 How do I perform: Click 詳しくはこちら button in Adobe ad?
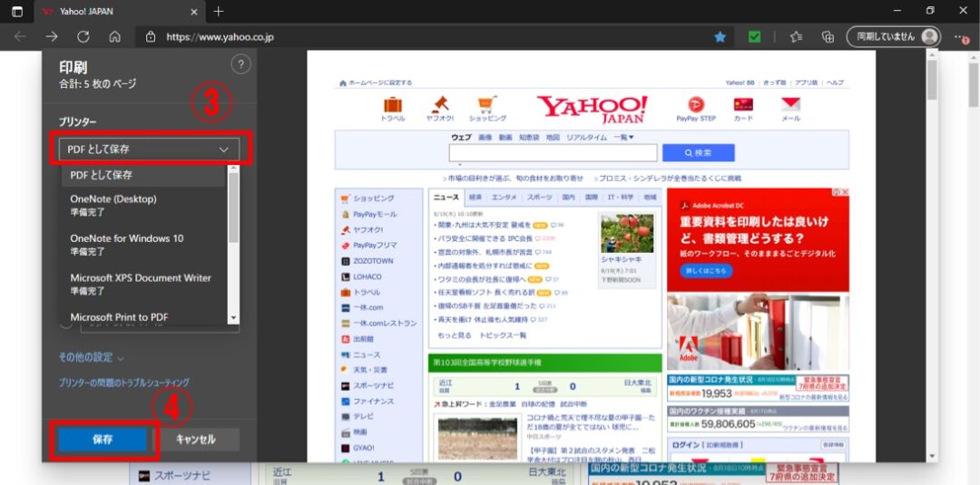point(706,271)
